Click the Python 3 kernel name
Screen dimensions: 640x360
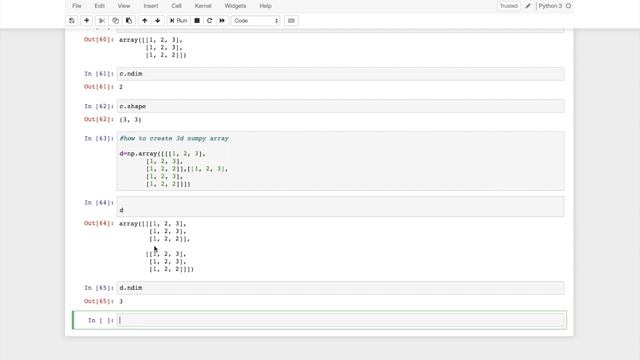[x=550, y=6]
